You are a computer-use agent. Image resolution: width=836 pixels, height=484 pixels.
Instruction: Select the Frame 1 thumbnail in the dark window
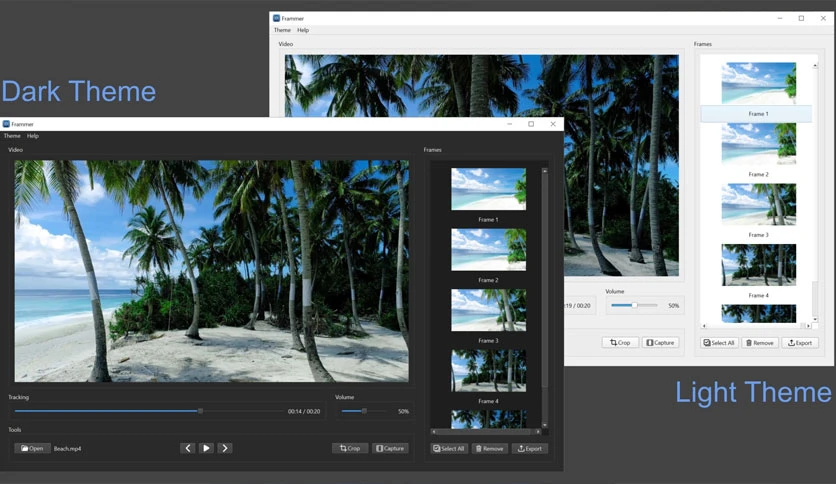(488, 189)
